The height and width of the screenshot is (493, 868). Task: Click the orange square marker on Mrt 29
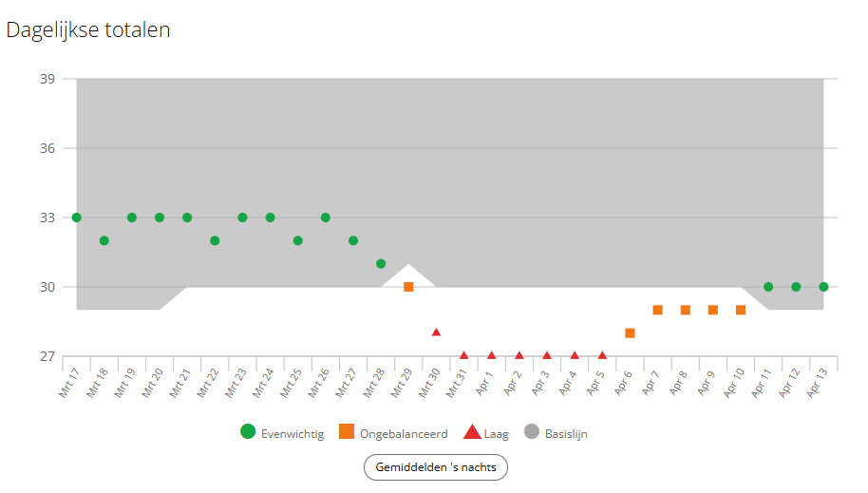(x=408, y=287)
